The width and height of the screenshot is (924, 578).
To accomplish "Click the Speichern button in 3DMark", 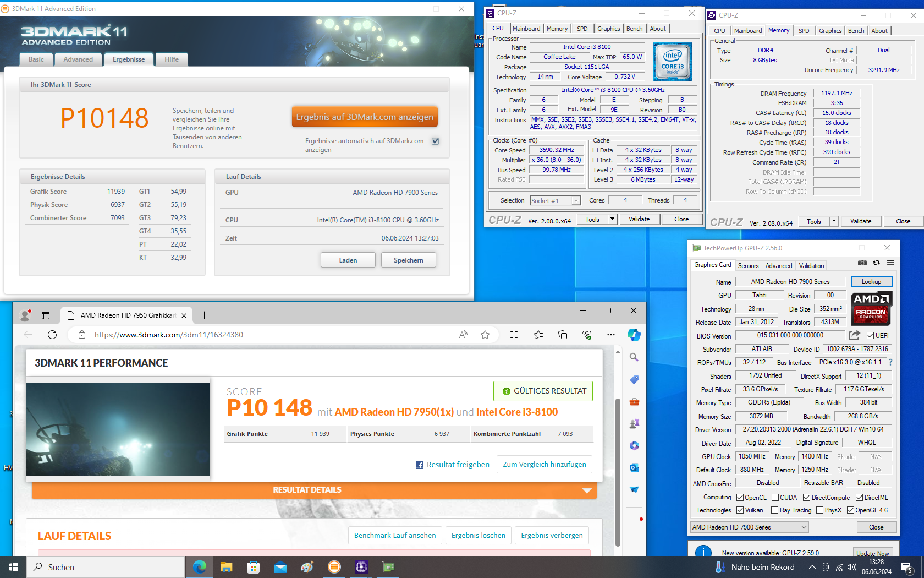I will pyautogui.click(x=409, y=260).
